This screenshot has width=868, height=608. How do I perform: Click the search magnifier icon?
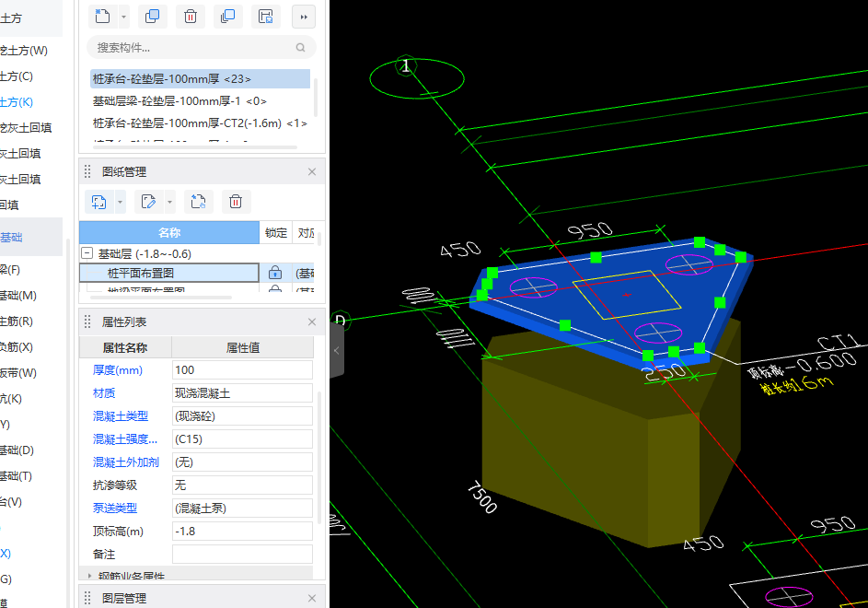point(301,48)
